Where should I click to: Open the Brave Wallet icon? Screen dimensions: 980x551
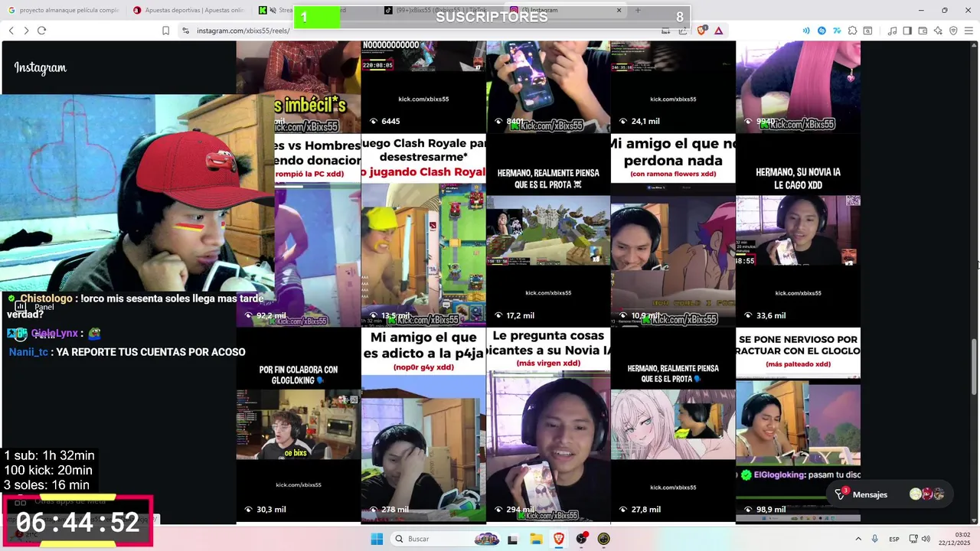[923, 31]
